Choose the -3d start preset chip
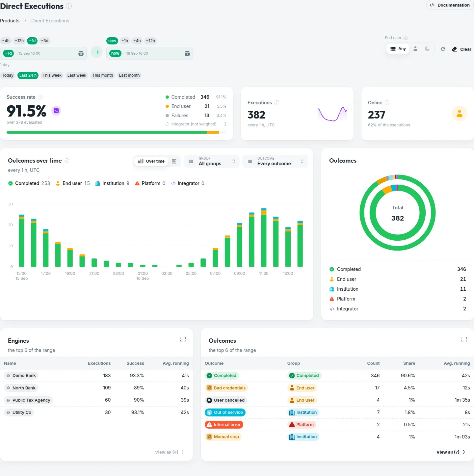The height and width of the screenshot is (476, 474). [x=45, y=41]
